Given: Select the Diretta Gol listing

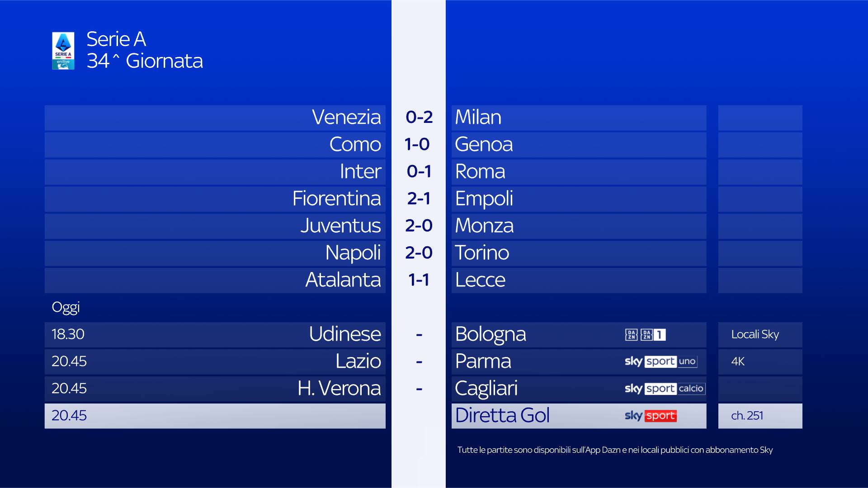Looking at the screenshot, I should click(502, 416).
